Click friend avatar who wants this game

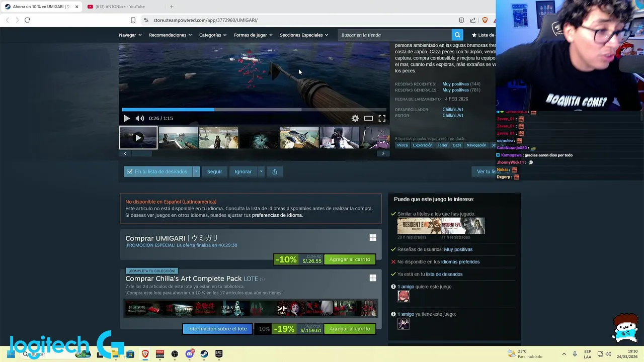[404, 297]
